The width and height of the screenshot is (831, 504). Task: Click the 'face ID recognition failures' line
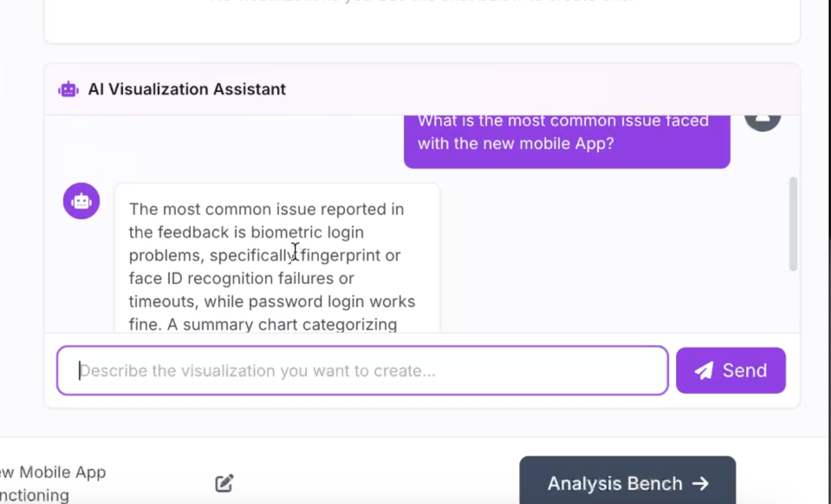pyautogui.click(x=241, y=278)
